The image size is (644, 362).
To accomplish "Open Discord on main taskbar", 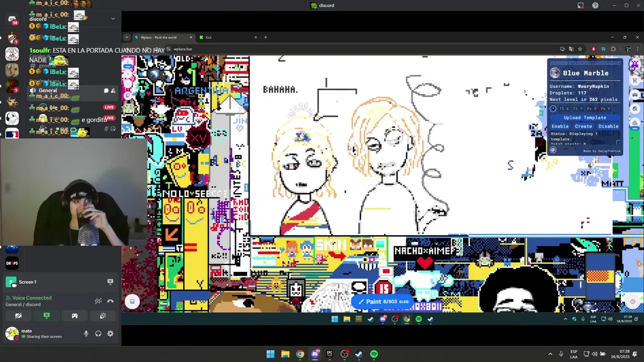I will click(x=315, y=354).
